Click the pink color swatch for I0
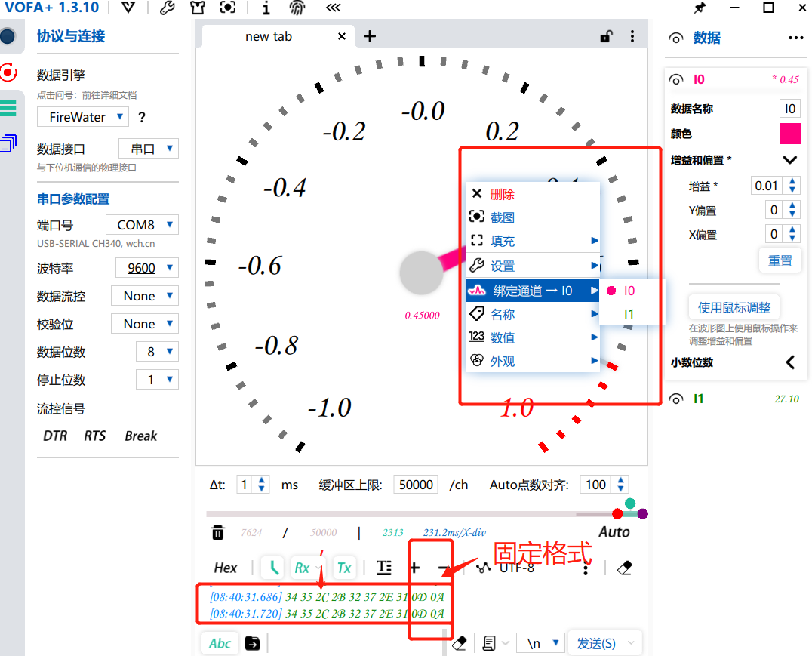The image size is (812, 656). tap(789, 134)
